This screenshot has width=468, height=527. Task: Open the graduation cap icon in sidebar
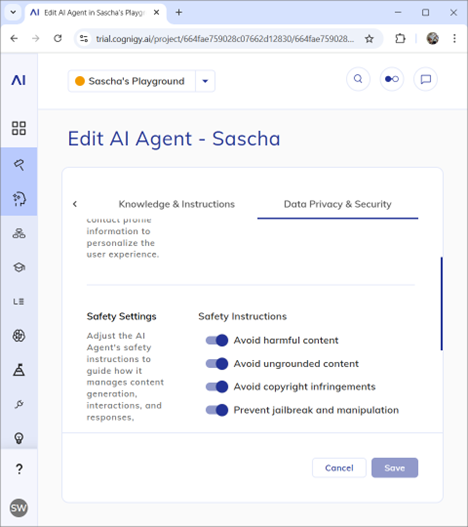pyautogui.click(x=19, y=268)
